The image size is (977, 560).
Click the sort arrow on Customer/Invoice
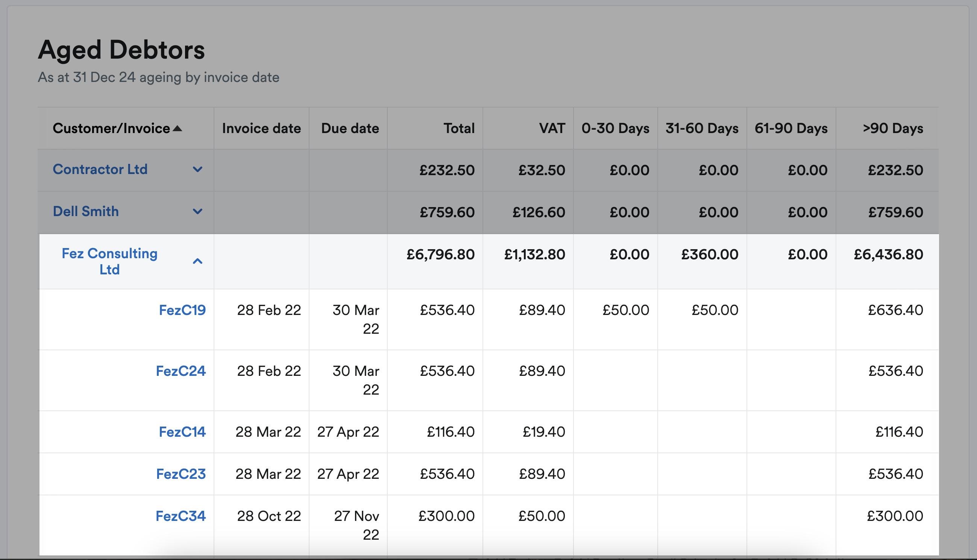pos(178,128)
